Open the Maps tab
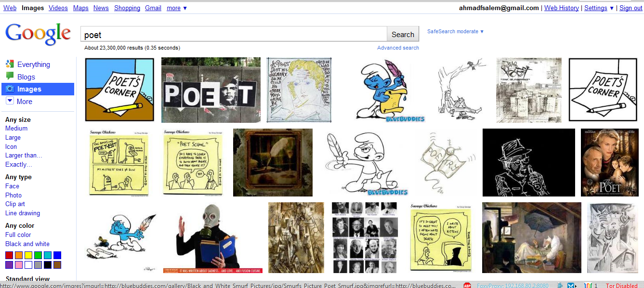This screenshot has height=288, width=644. (81, 8)
